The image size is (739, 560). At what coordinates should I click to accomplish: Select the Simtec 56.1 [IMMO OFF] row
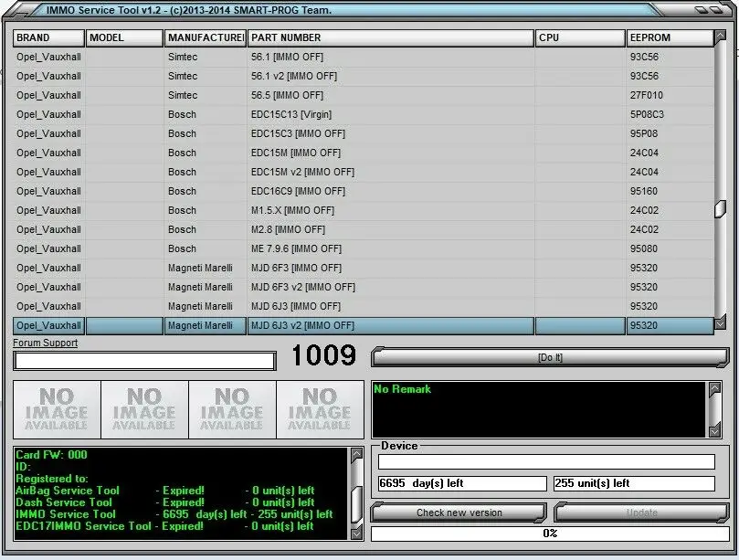pos(364,57)
